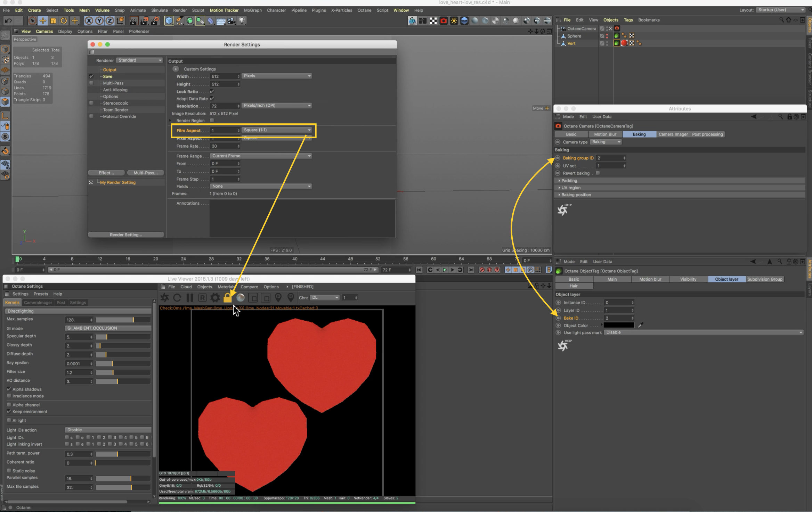The image size is (812, 512).
Task: Switch to the Camera Imager tab
Action: pyautogui.click(x=673, y=134)
